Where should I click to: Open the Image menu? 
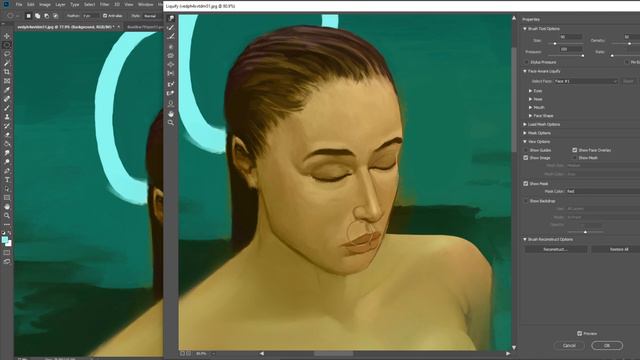click(44, 4)
